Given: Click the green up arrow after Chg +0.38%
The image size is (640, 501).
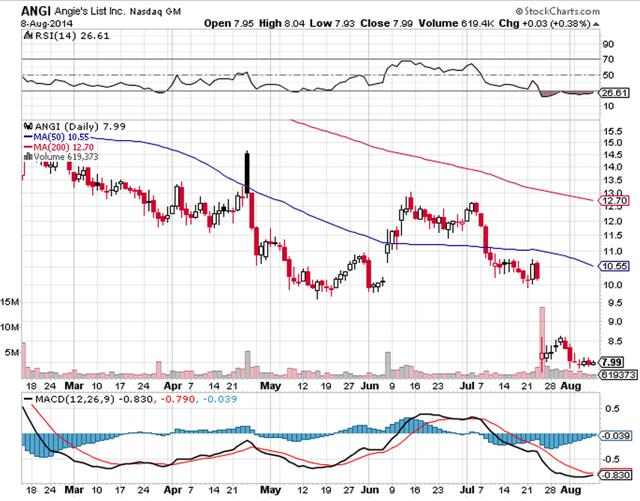Looking at the screenshot, I should point(596,24).
